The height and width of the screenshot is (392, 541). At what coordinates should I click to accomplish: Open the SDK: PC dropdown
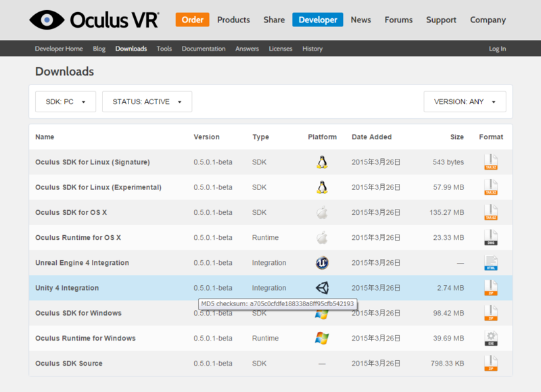click(66, 101)
